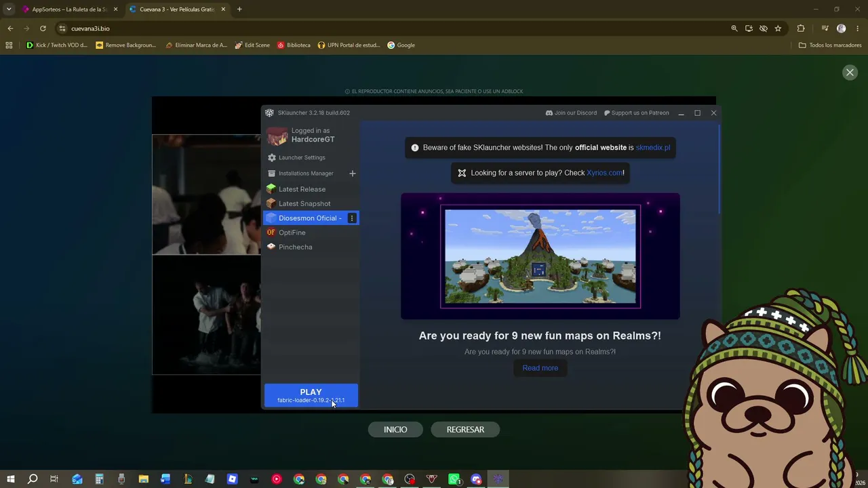Select the Pinchecha installation
Image resolution: width=868 pixels, height=488 pixels.
point(311,247)
